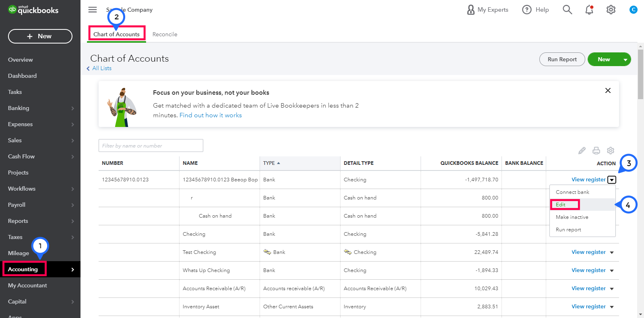The height and width of the screenshot is (318, 644).
Task: Open the table settings gear icon
Action: click(611, 150)
